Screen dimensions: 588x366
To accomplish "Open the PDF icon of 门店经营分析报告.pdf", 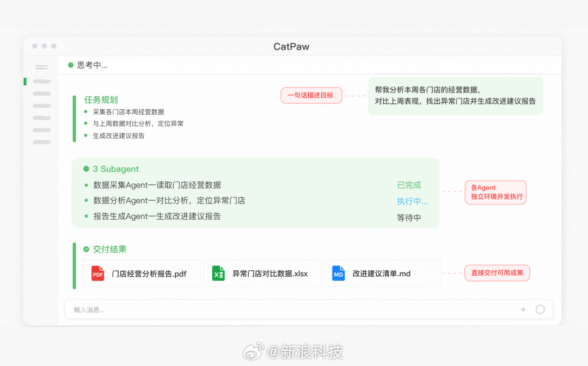I will pos(98,274).
